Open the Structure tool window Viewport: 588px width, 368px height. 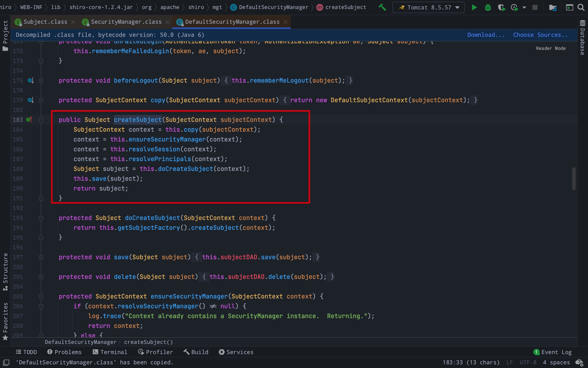(5, 272)
